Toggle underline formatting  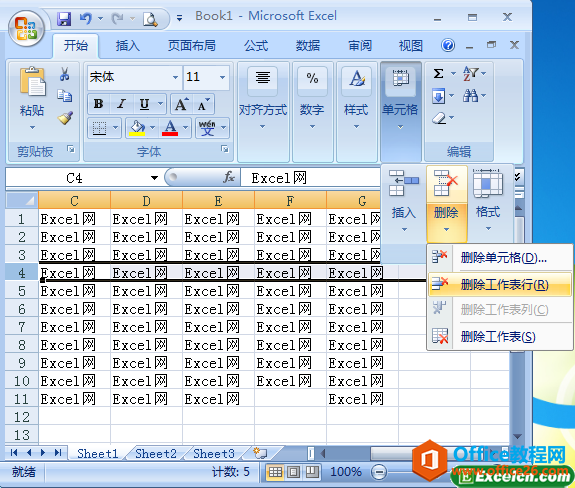pos(144,104)
